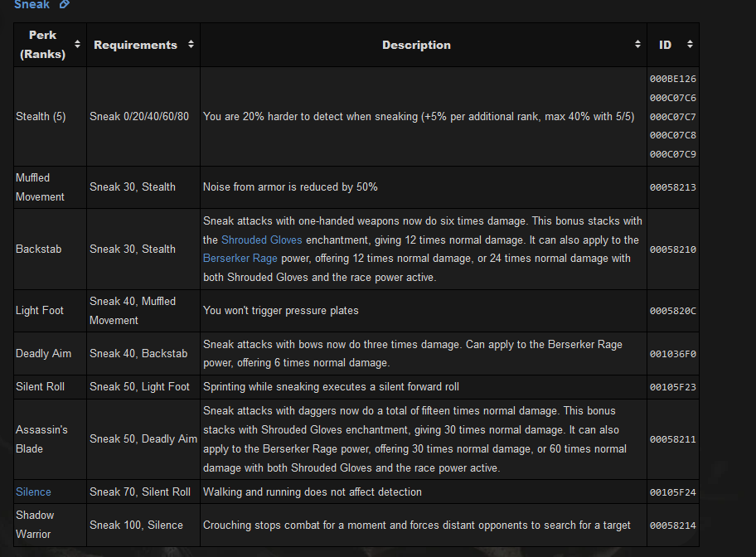Open the Silence perk link

[33, 492]
